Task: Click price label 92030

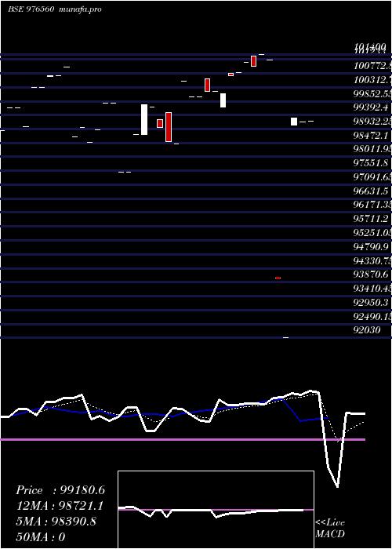Action: [367, 330]
